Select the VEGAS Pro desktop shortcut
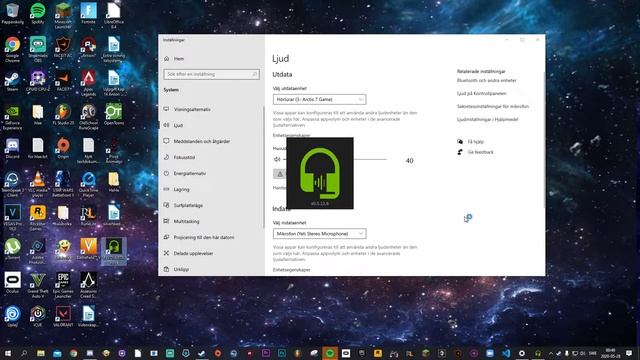 tap(12, 218)
